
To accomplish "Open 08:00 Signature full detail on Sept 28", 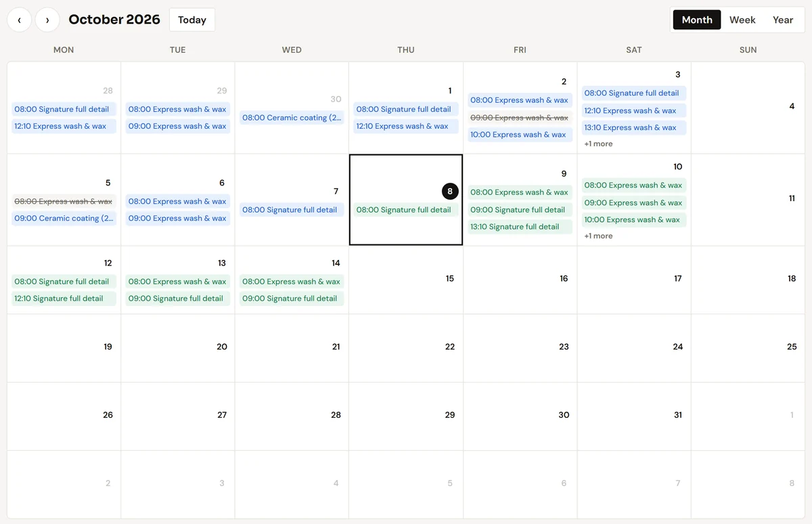I will pos(64,109).
